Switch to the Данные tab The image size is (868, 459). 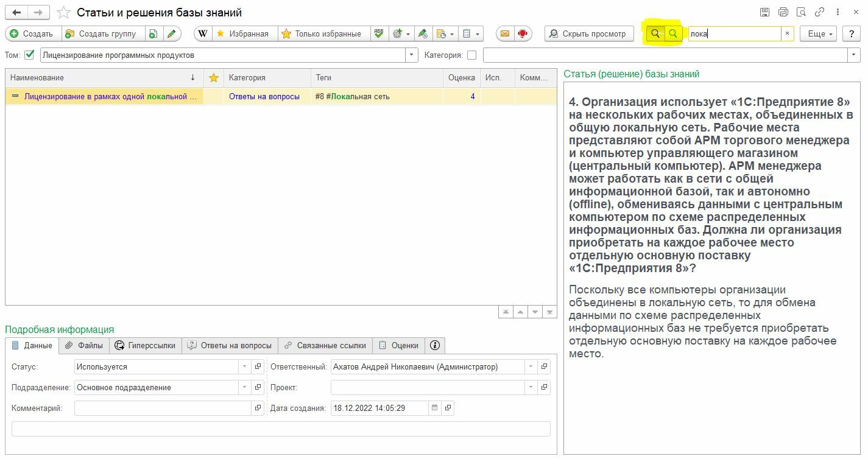point(32,345)
